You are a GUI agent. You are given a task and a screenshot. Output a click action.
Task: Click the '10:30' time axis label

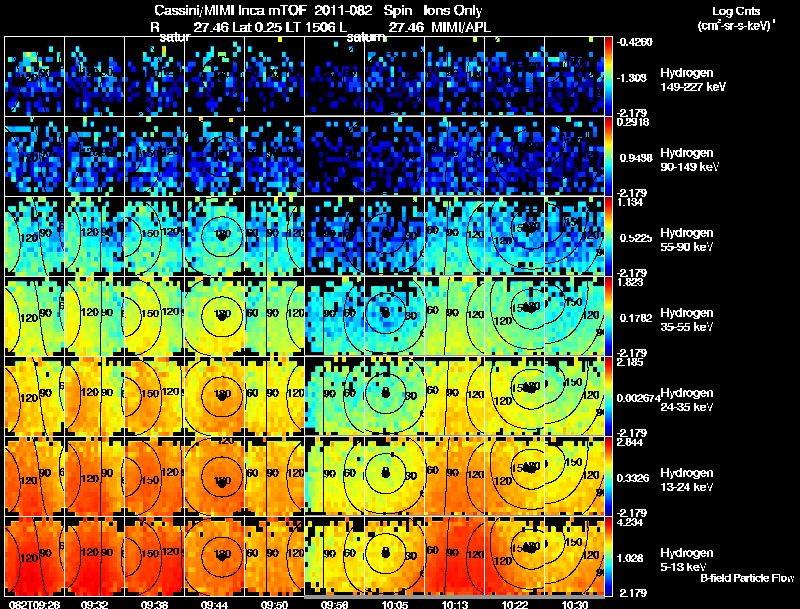[574, 604]
